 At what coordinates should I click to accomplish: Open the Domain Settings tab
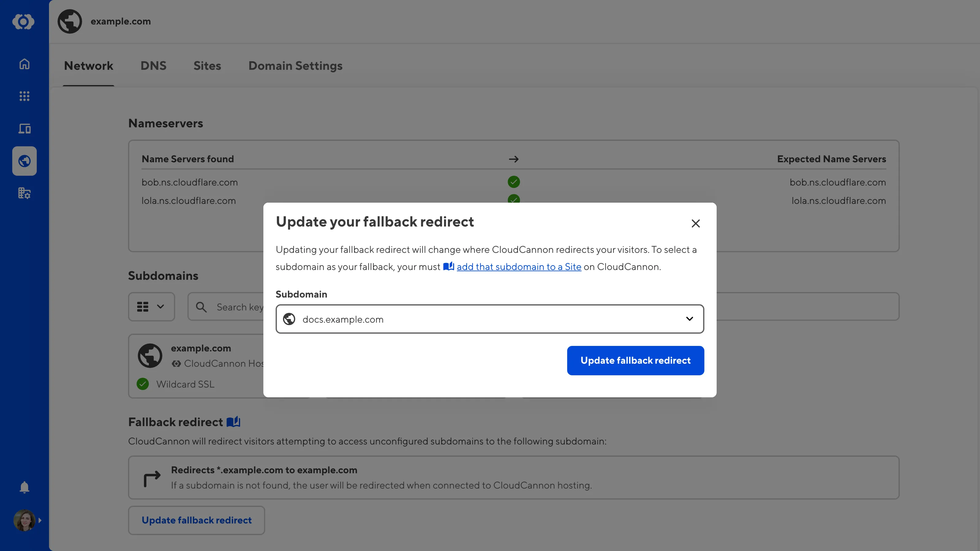(x=295, y=66)
